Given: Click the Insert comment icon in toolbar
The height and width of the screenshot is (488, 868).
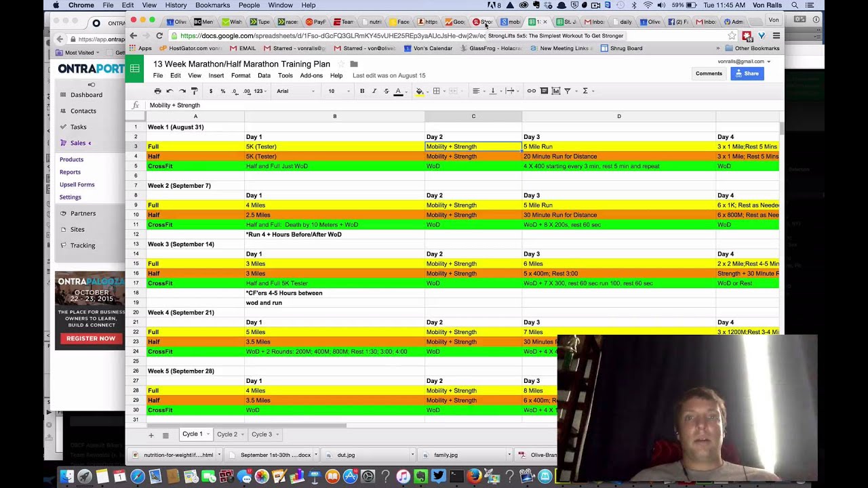Looking at the screenshot, I should [x=544, y=91].
